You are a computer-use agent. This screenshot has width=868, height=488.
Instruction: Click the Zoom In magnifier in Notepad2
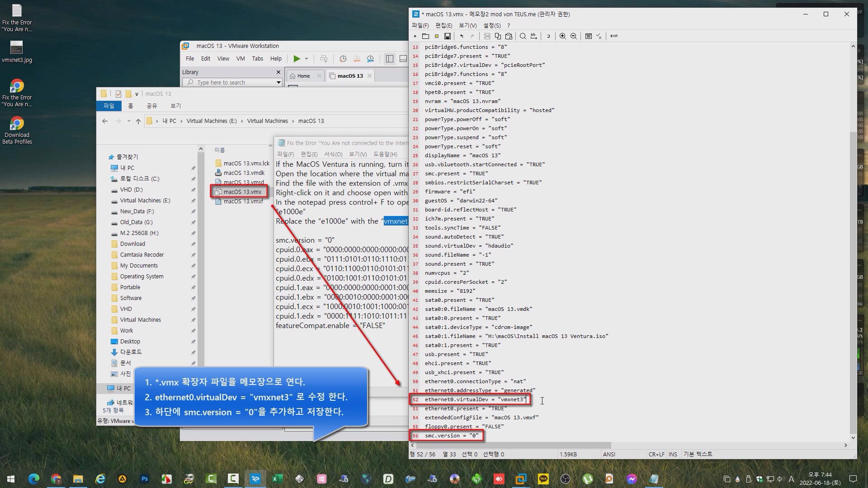pos(563,36)
